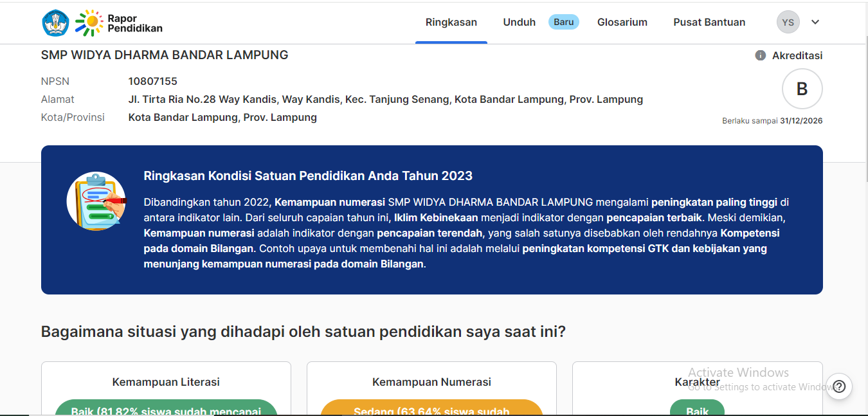
Task: Go to the Glosarium tab
Action: click(x=622, y=23)
